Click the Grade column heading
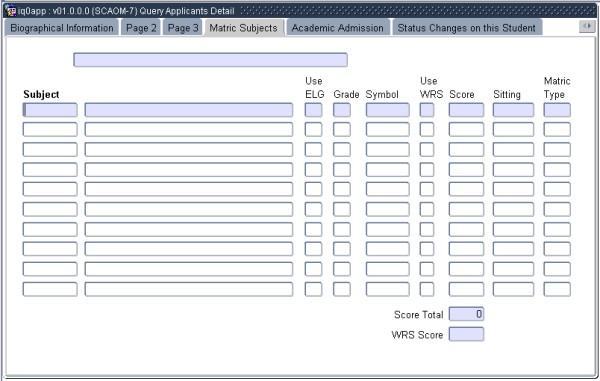 (346, 94)
